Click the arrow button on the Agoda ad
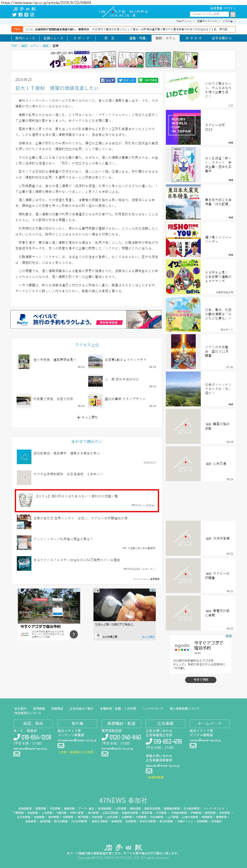 [x=74, y=634]
